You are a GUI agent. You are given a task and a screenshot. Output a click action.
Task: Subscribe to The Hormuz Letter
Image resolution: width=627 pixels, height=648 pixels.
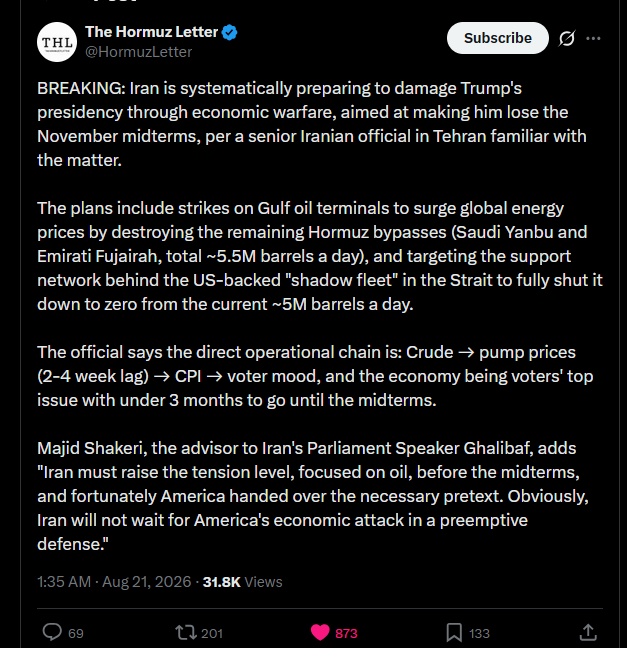coord(498,38)
